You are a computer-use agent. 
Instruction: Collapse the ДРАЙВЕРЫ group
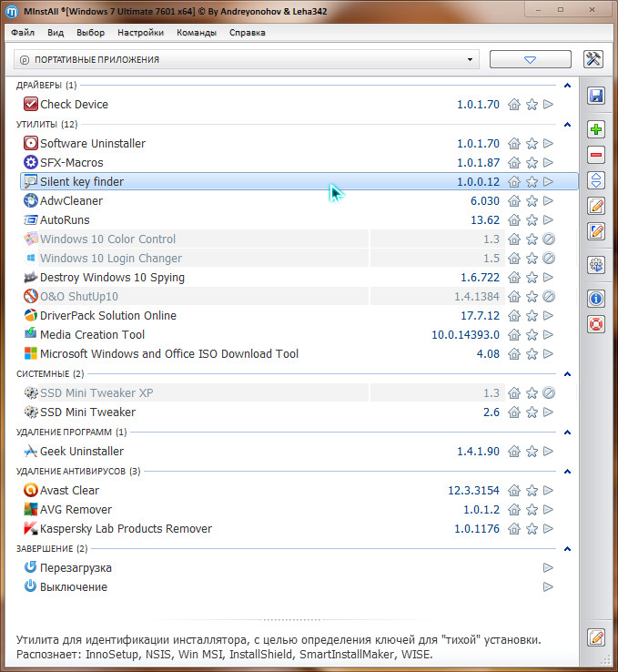click(567, 86)
